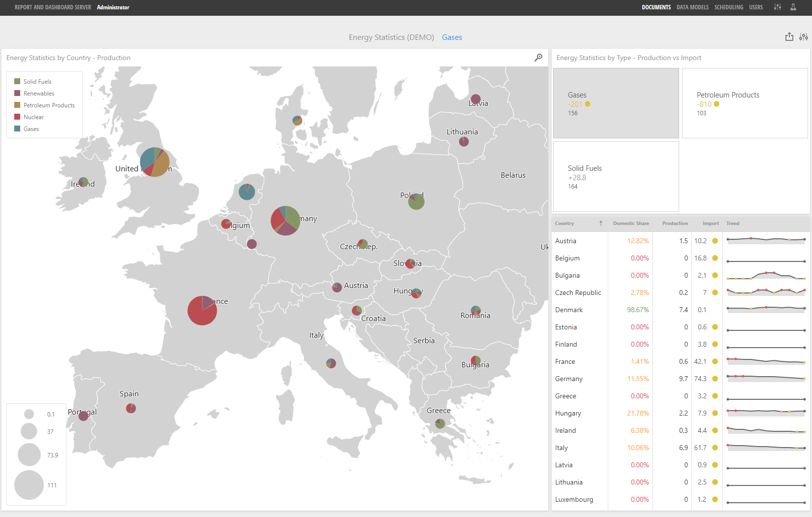Viewport: 812px width, 517px height.
Task: Click Germany pie chart on map
Action: 285,221
